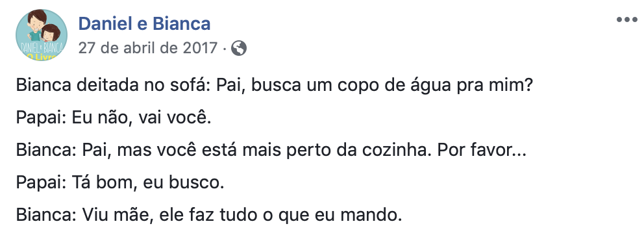Click the word 'Bianca' in page title
The image size is (644, 239).
coord(182,24)
